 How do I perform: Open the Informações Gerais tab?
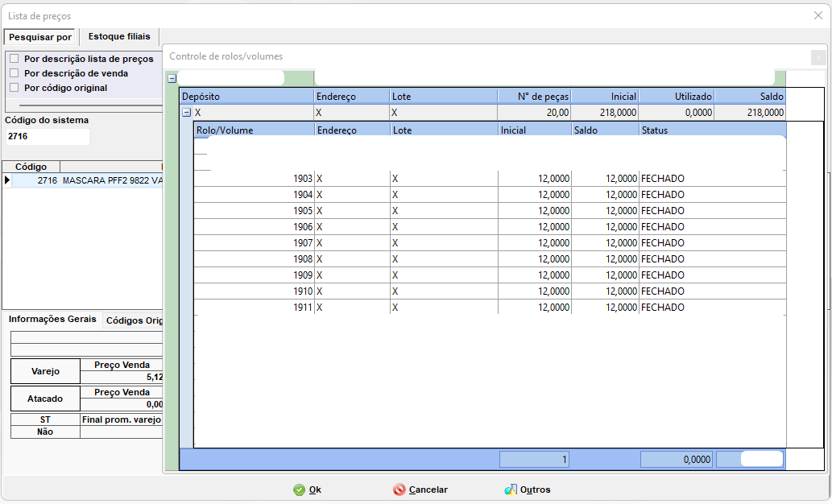coord(52,319)
